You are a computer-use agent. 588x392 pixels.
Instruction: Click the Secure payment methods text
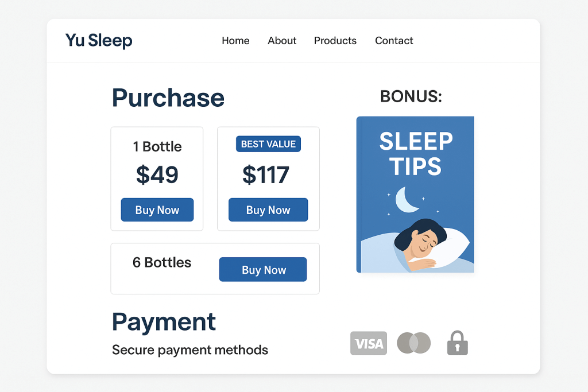189,350
